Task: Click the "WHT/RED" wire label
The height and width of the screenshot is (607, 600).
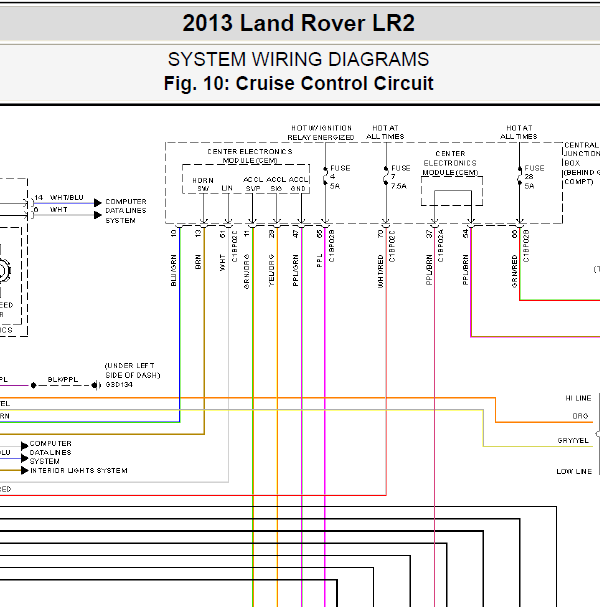Action: coord(381,271)
